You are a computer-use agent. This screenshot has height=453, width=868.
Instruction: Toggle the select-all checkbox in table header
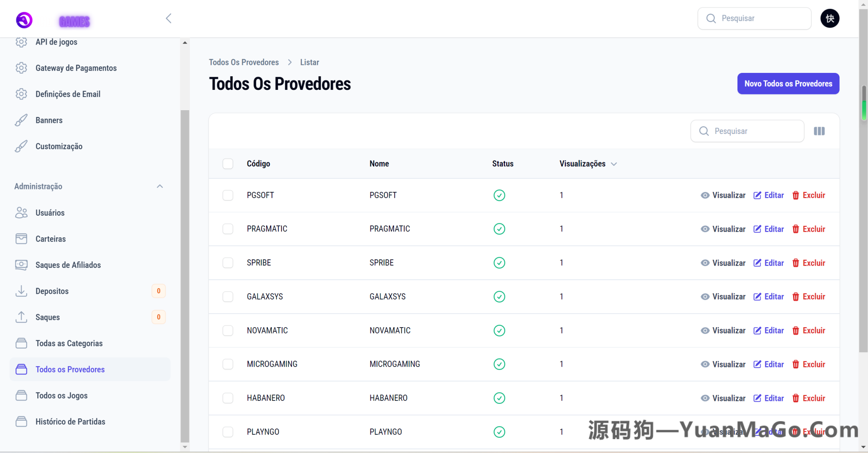coord(228,164)
